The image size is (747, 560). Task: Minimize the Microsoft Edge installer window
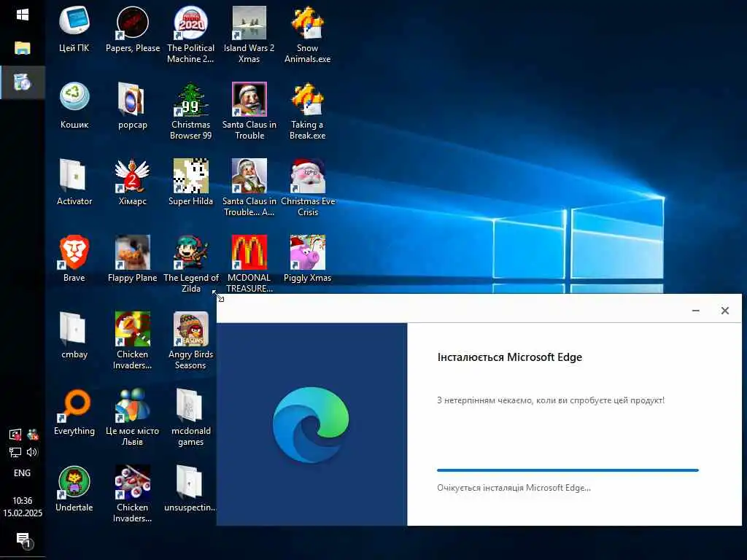click(x=695, y=311)
